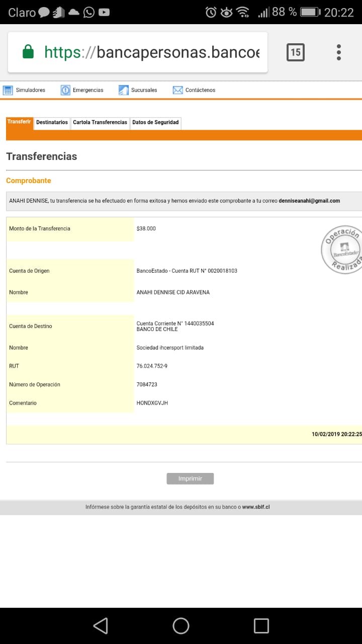Screen dimensions: 362x644
Task: Tap the Wi-Fi status icon
Action: coord(243,12)
